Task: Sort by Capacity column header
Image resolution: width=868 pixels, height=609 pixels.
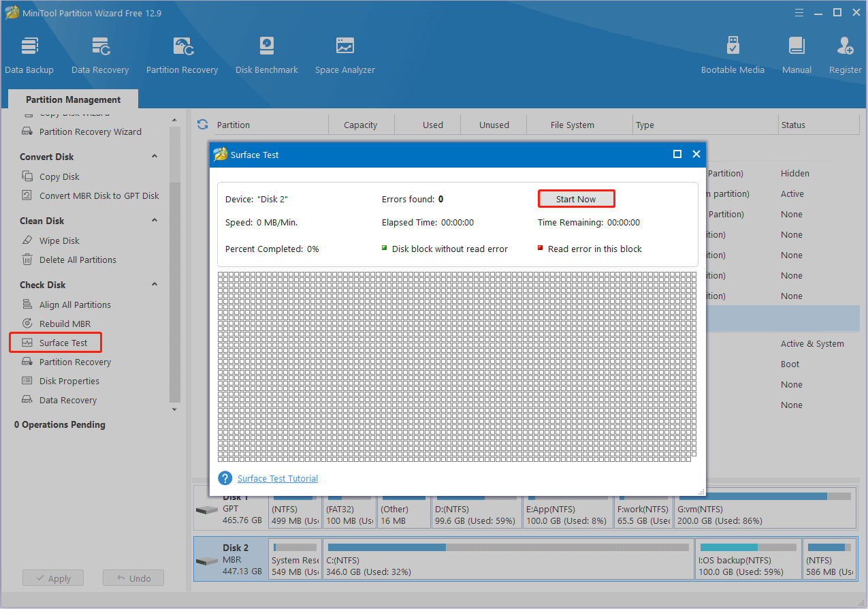Action: (x=361, y=125)
